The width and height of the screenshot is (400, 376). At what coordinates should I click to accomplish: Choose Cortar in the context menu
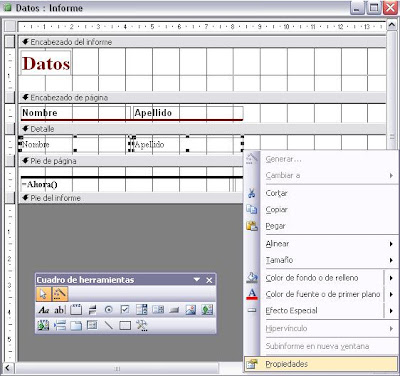click(x=321, y=193)
